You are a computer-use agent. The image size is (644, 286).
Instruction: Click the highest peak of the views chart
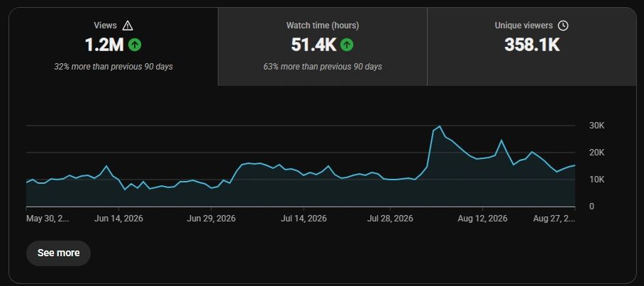click(x=440, y=126)
